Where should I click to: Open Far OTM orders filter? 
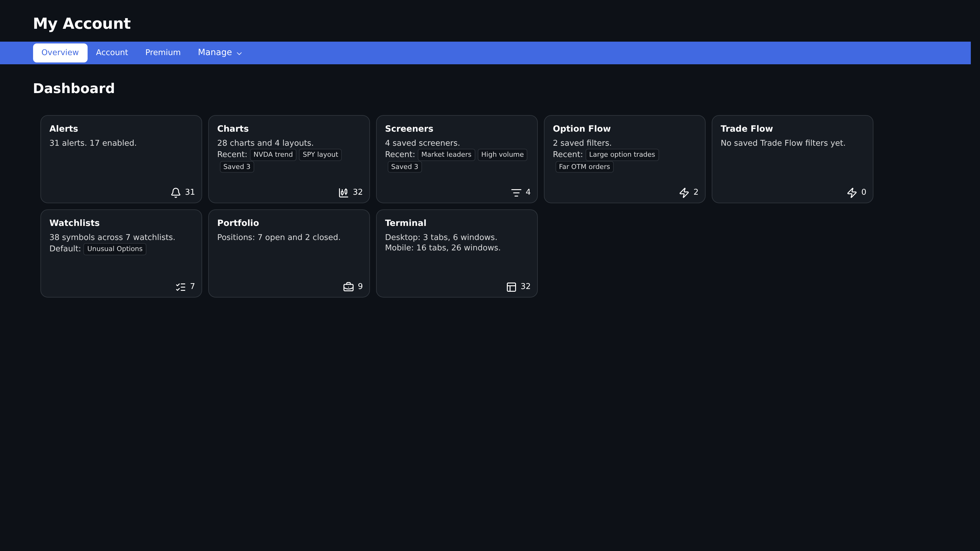pos(584,167)
